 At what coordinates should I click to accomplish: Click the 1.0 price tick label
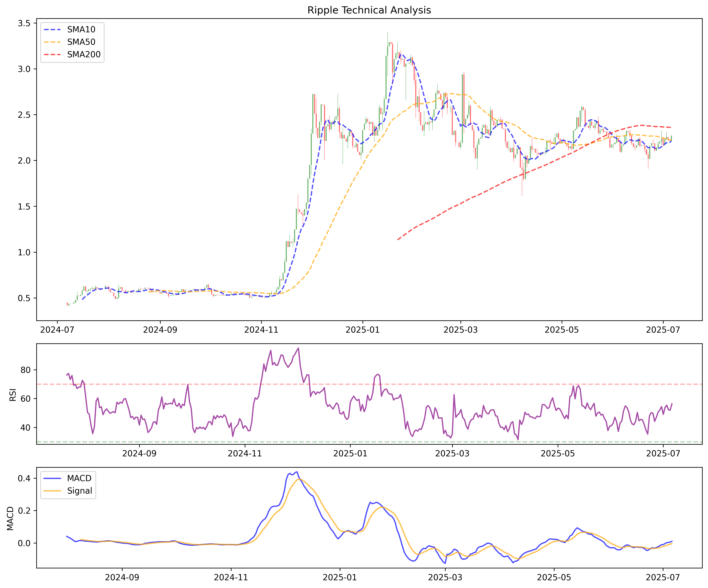coord(24,252)
